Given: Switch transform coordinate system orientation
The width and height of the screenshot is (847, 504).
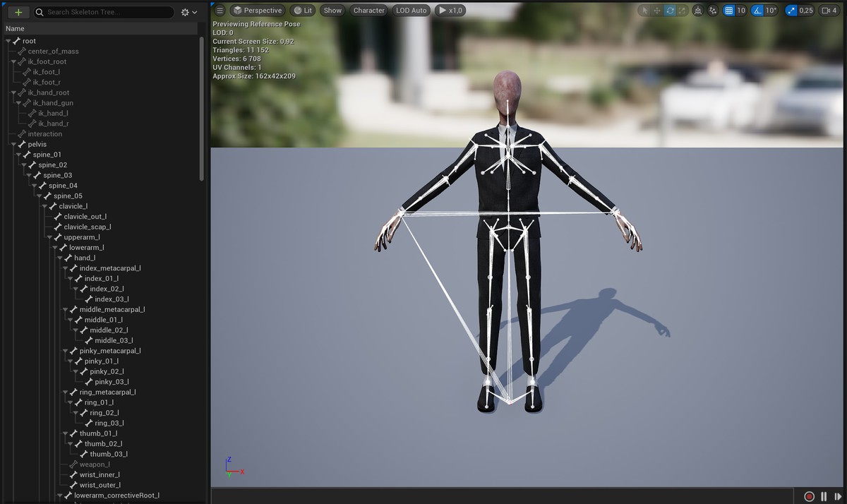Looking at the screenshot, I should [x=697, y=11].
